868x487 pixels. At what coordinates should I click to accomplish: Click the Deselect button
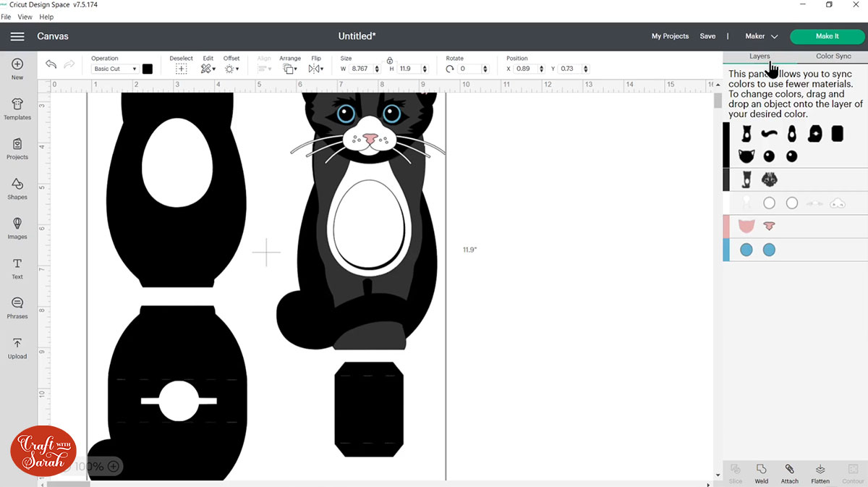(181, 69)
